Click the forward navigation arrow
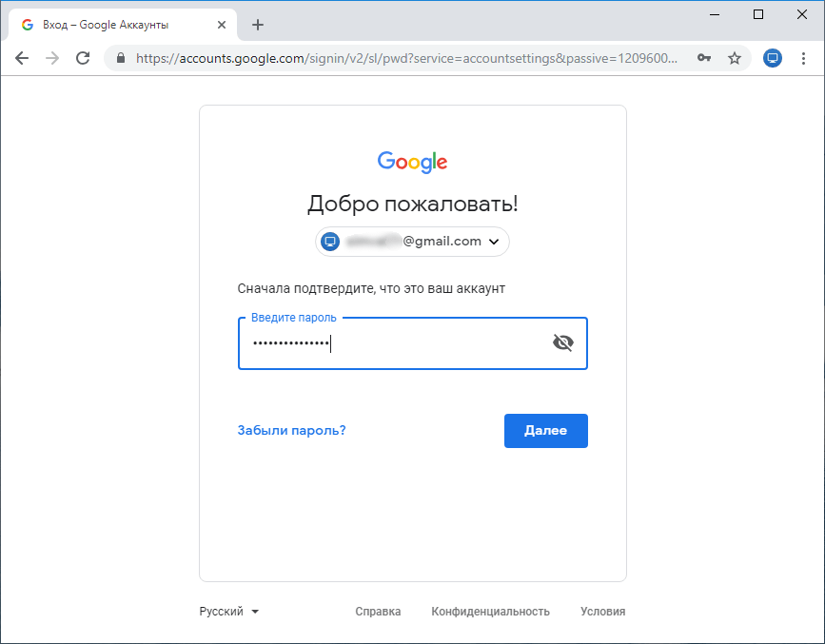 click(52, 58)
